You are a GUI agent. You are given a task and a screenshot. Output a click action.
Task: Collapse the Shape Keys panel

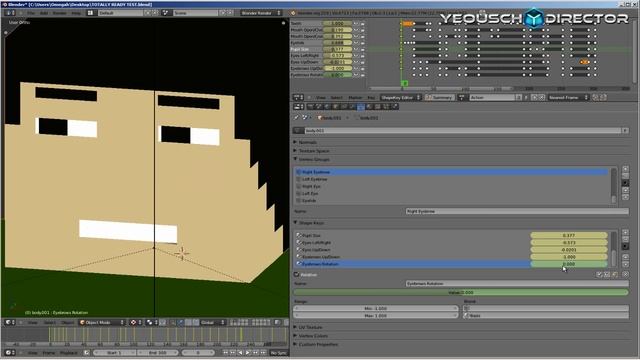296,223
